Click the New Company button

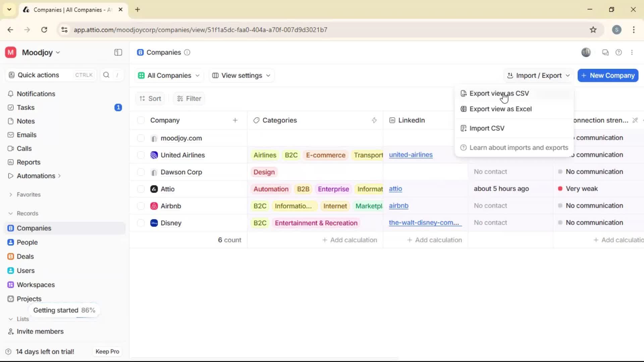click(608, 75)
